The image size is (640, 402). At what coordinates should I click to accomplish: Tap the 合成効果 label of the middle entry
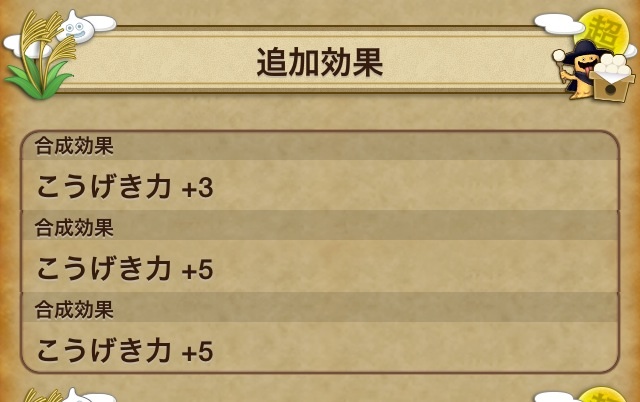[74, 227]
